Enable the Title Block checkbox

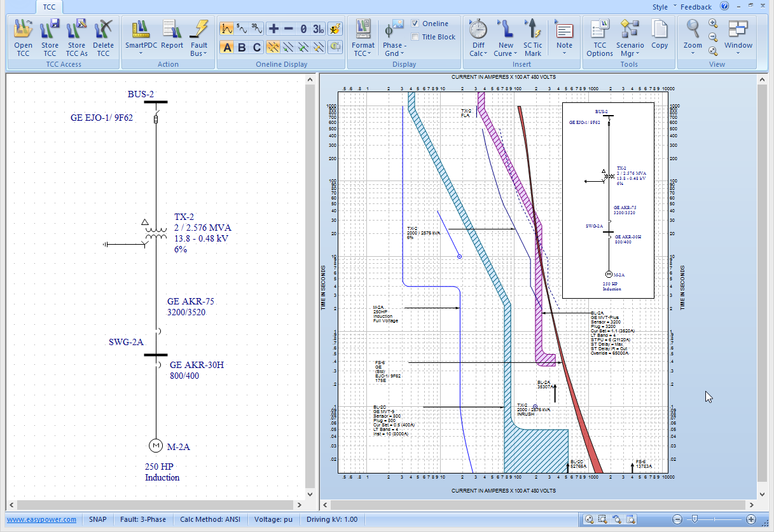tap(415, 37)
